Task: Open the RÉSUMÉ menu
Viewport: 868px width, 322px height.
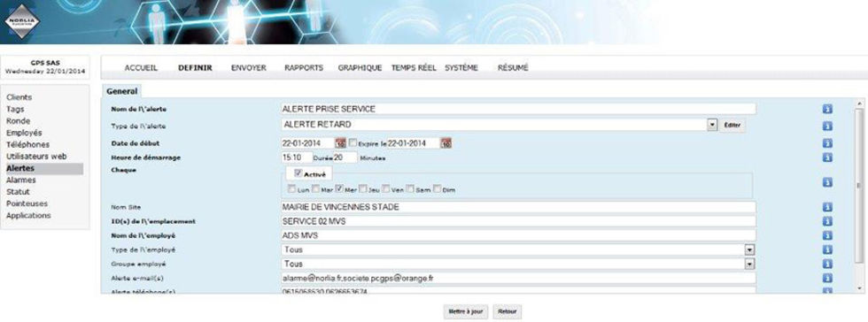Action: (x=513, y=67)
